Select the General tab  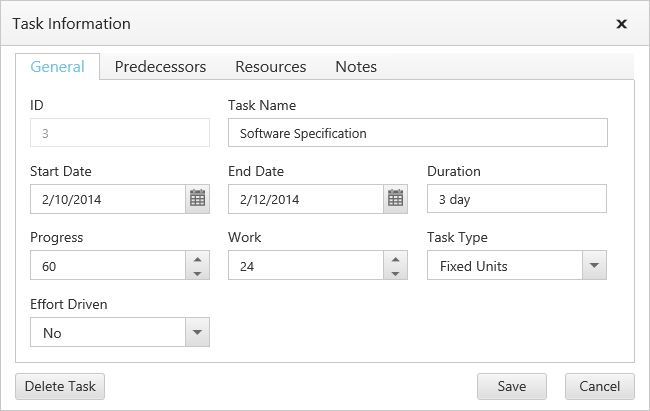[57, 67]
